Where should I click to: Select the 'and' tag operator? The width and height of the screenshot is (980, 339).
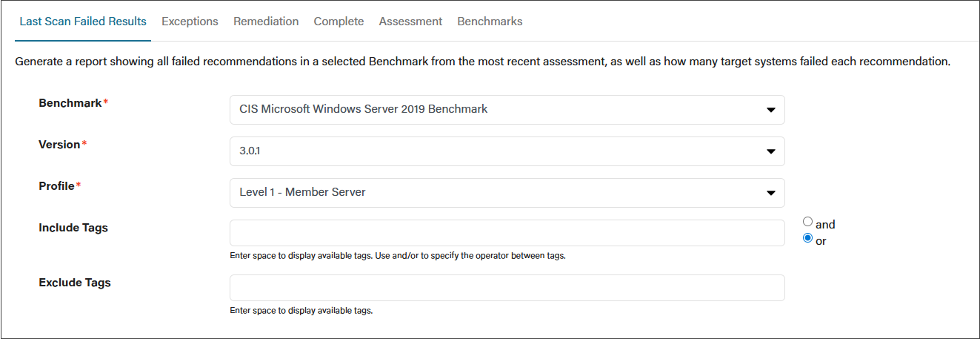[x=807, y=222]
